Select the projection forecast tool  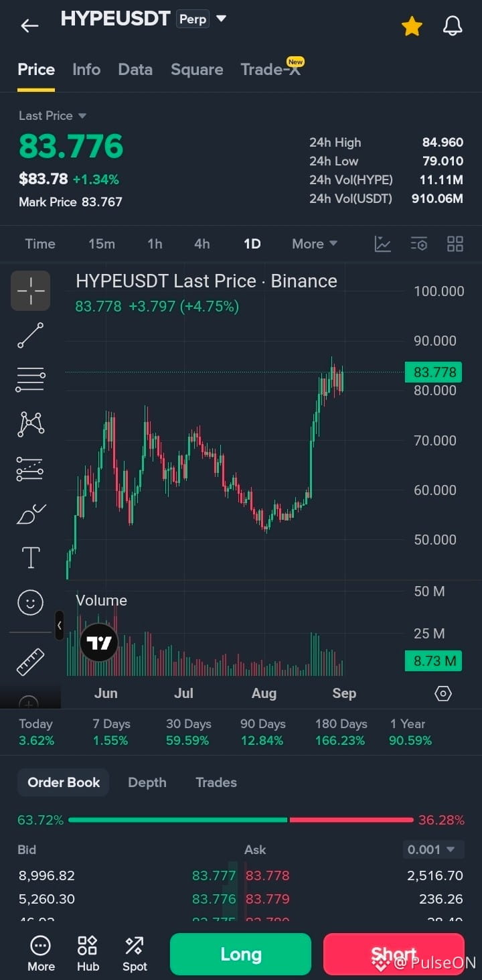[x=30, y=469]
